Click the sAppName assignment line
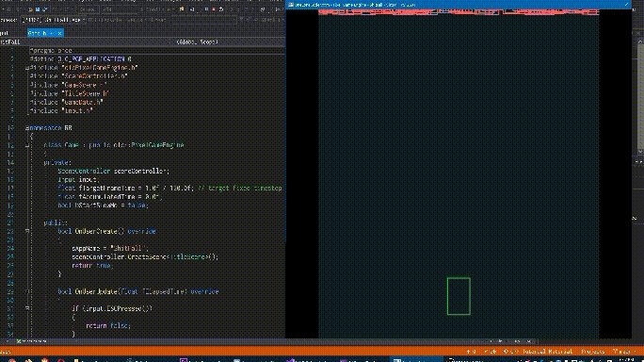The width and height of the screenshot is (644, 362). click(109, 249)
